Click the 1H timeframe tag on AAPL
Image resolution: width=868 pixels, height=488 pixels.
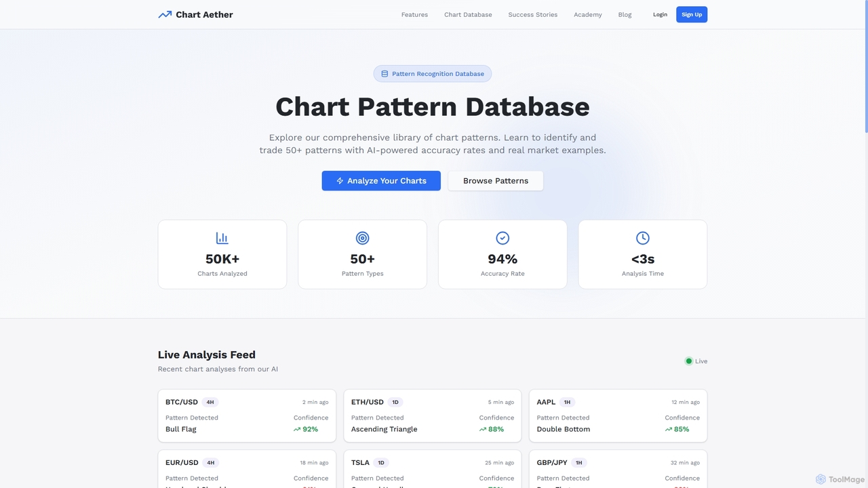point(568,403)
